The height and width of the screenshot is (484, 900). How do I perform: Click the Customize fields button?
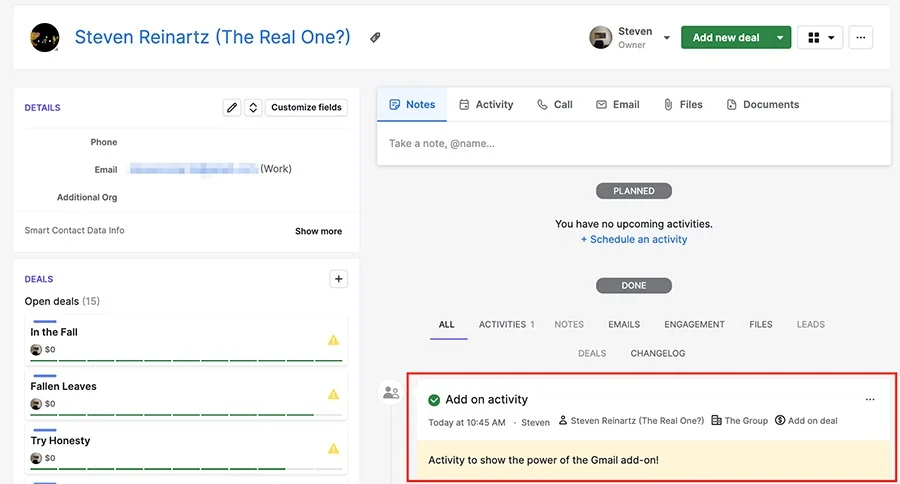[x=306, y=107]
